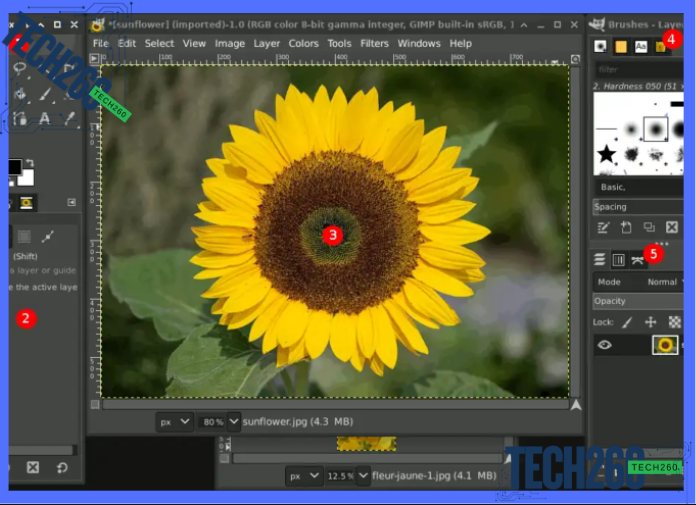Open the Image menu
The height and width of the screenshot is (505, 696).
click(x=229, y=43)
